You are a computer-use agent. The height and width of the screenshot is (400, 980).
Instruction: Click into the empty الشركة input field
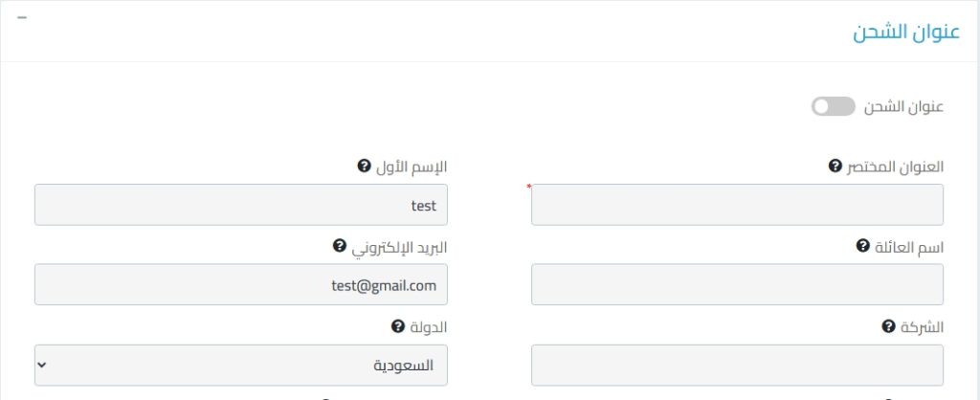[737, 365]
